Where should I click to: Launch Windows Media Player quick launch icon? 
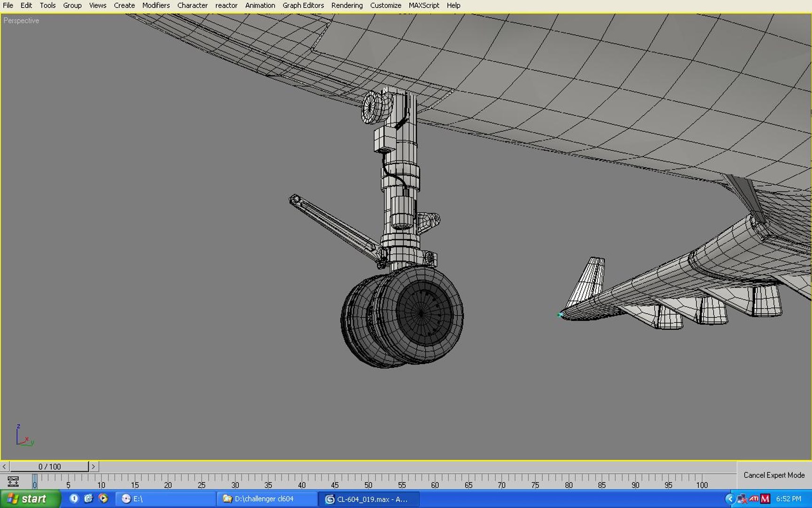[103, 499]
